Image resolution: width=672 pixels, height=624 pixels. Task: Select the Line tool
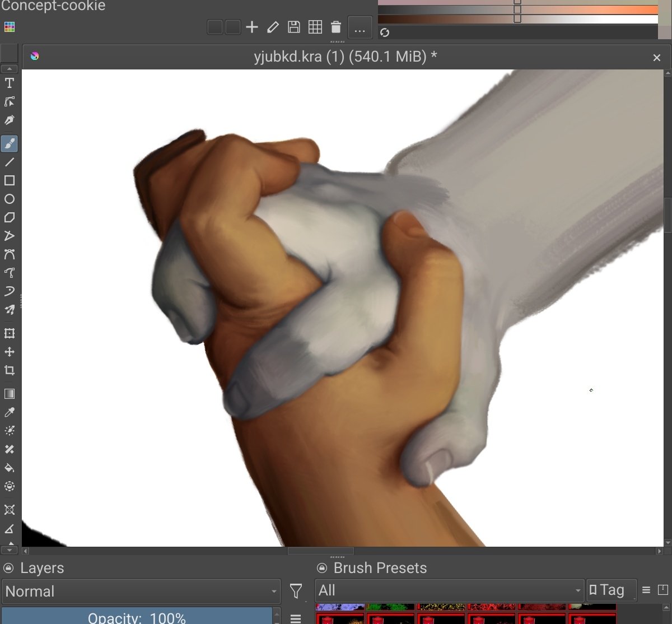pyautogui.click(x=10, y=162)
